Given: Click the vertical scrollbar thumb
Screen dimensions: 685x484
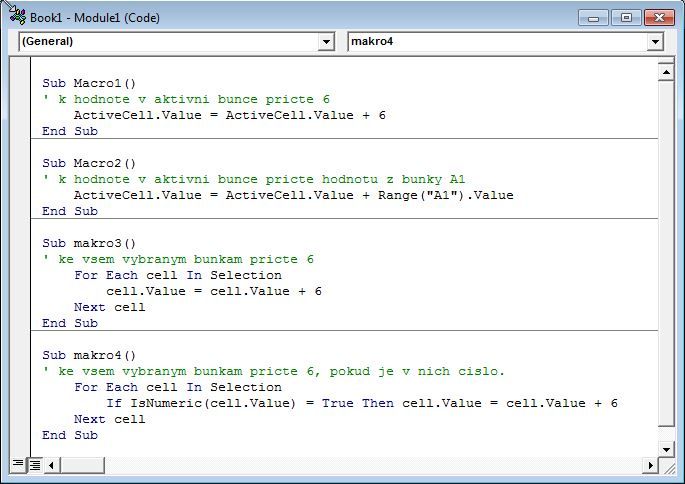Looking at the screenshot, I should pos(666,253).
